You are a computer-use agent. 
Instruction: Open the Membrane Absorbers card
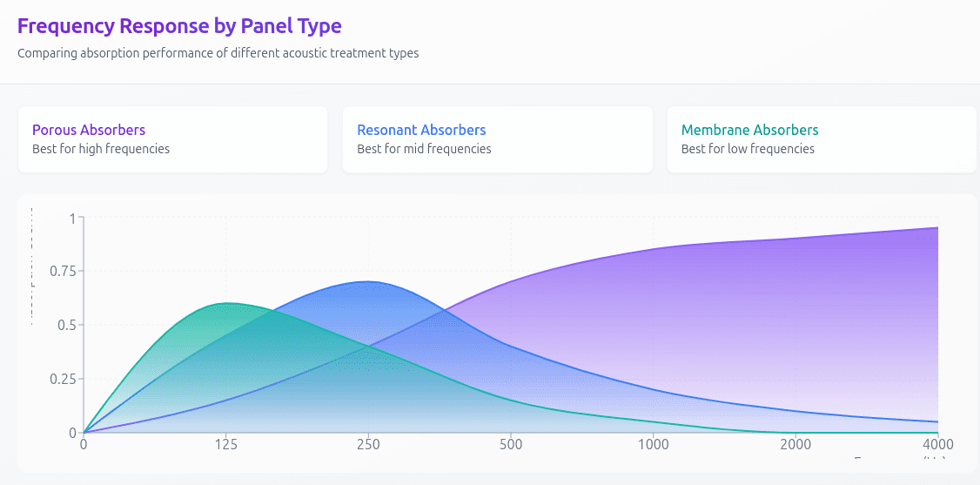(822, 139)
